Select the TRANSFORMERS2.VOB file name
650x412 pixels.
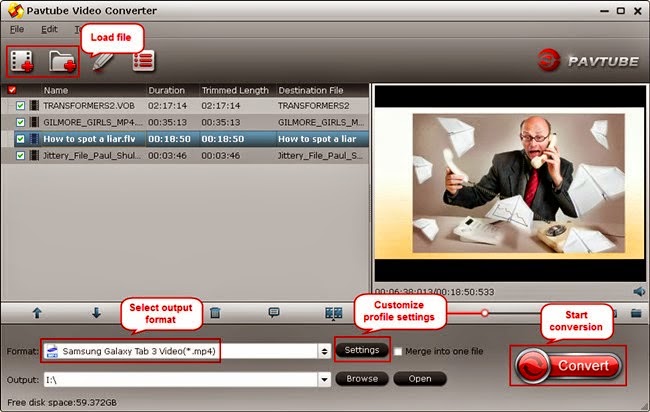pos(89,106)
